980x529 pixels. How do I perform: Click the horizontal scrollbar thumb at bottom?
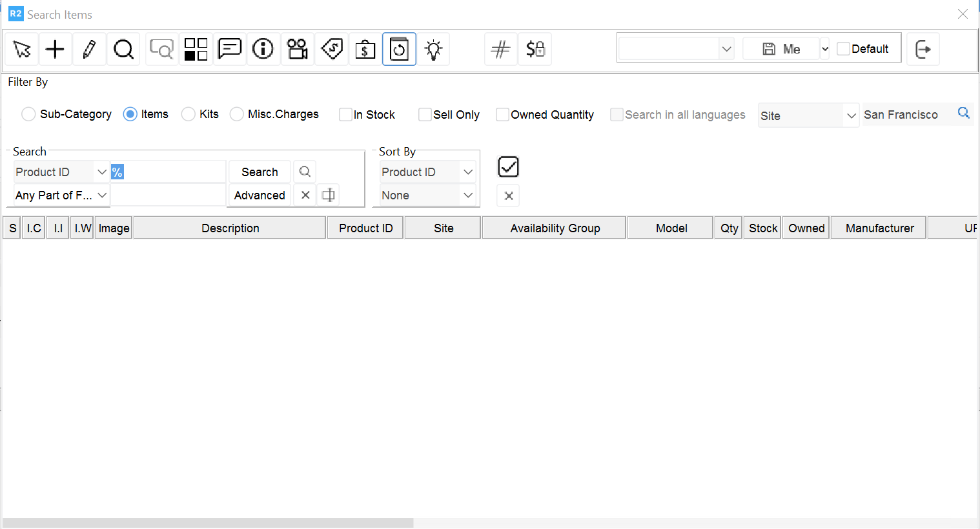208,523
